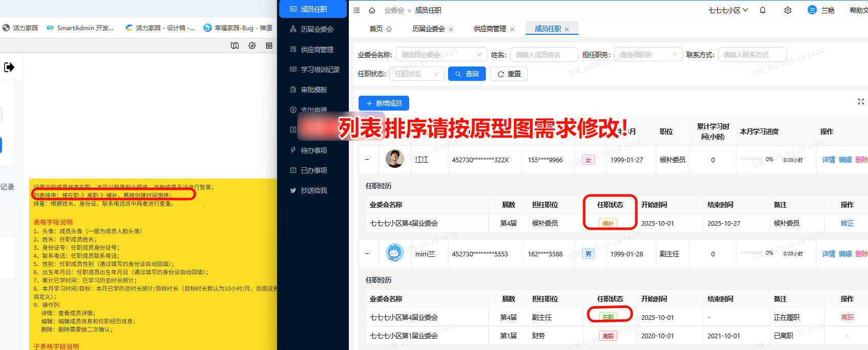
Task: Collapse the mirri兰 member row
Action: click(367, 254)
